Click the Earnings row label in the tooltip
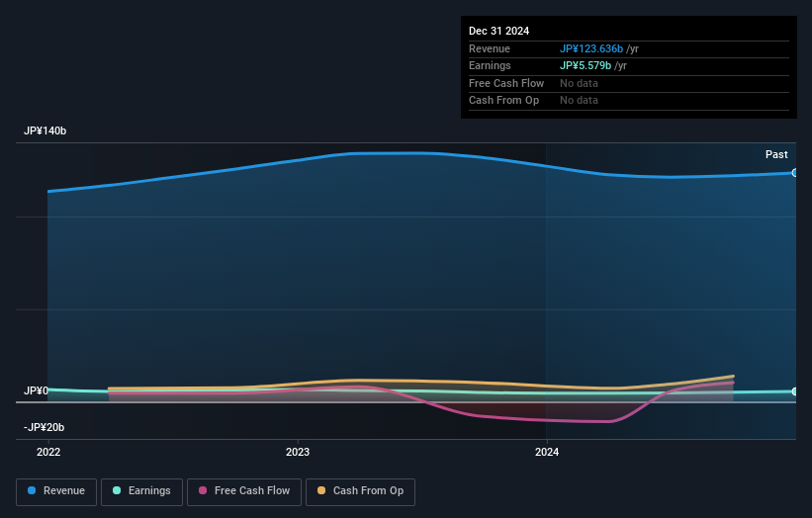Image resolution: width=812 pixels, height=518 pixels. (x=490, y=65)
